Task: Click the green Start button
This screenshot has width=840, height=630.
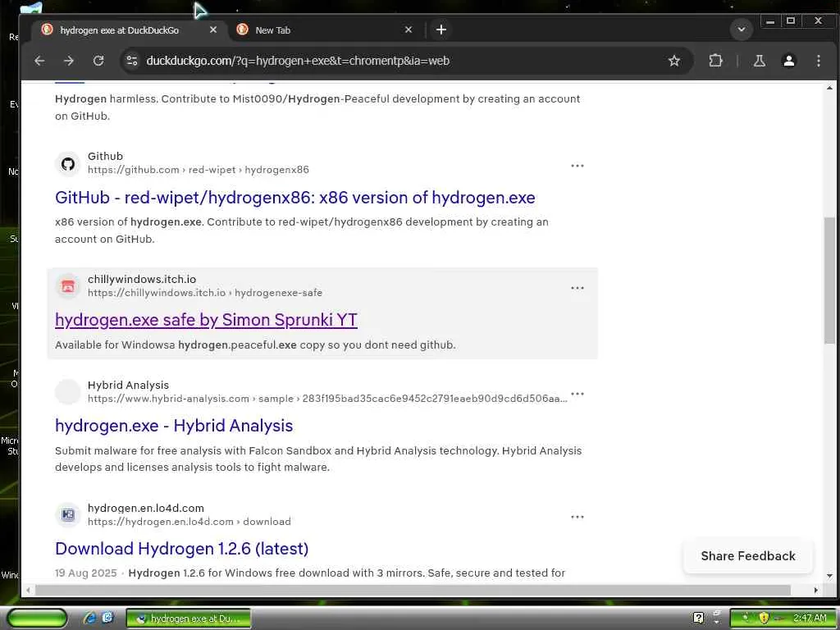Action: [x=37, y=618]
